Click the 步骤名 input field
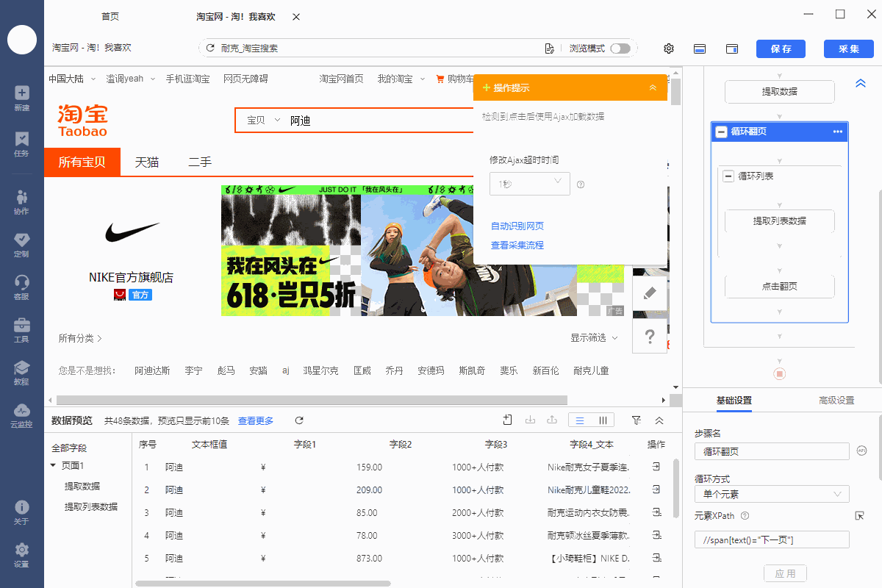This screenshot has width=882, height=588. (772, 451)
